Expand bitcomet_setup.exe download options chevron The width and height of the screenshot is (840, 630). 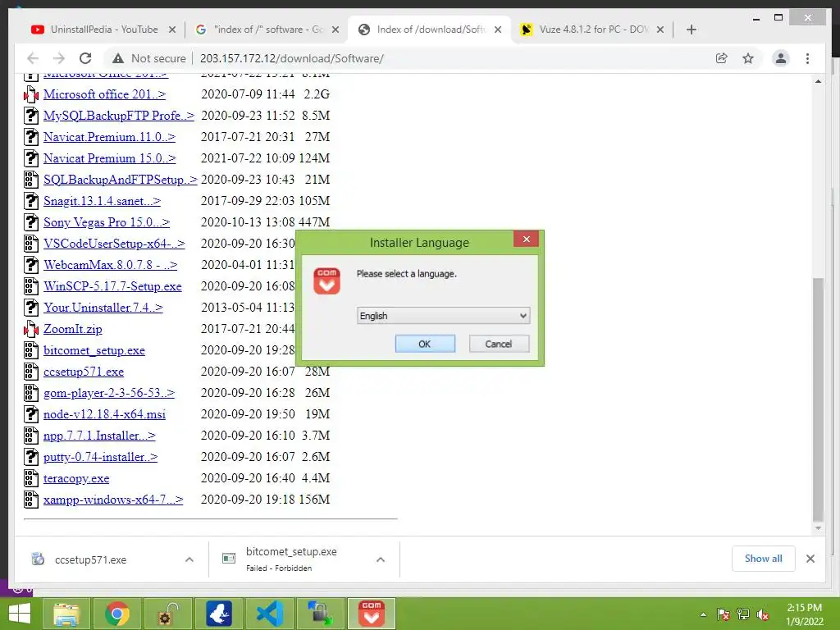click(381, 559)
